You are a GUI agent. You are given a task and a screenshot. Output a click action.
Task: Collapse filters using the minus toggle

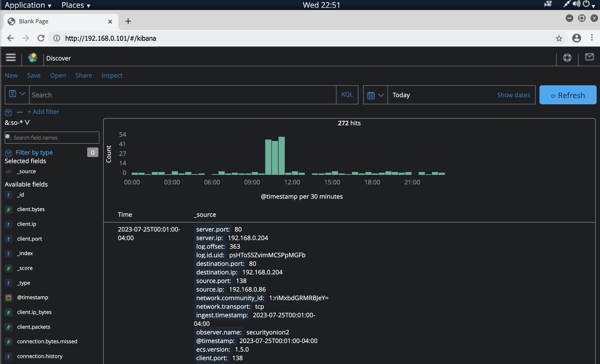click(20, 112)
